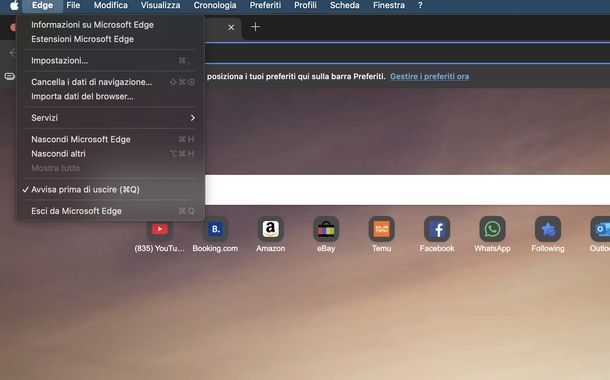The width and height of the screenshot is (610, 380).
Task: Open the Temu quick link icon
Action: point(381,229)
